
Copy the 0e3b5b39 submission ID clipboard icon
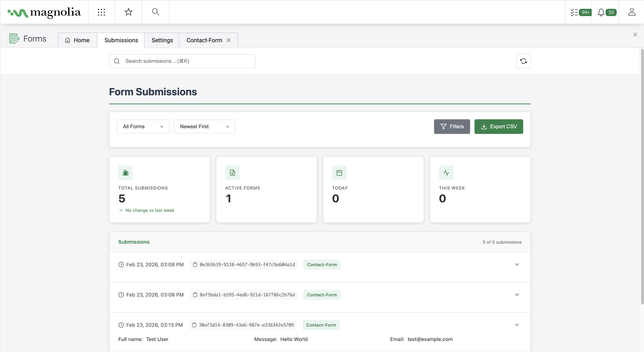195,265
